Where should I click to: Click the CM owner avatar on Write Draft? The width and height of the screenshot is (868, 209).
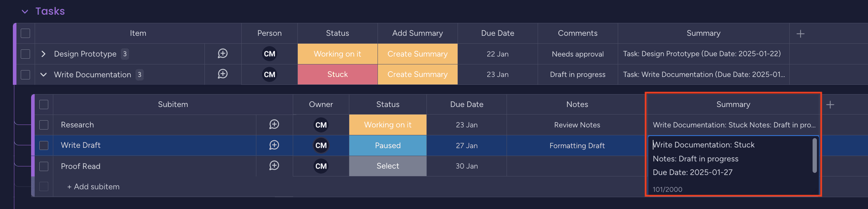(x=321, y=145)
